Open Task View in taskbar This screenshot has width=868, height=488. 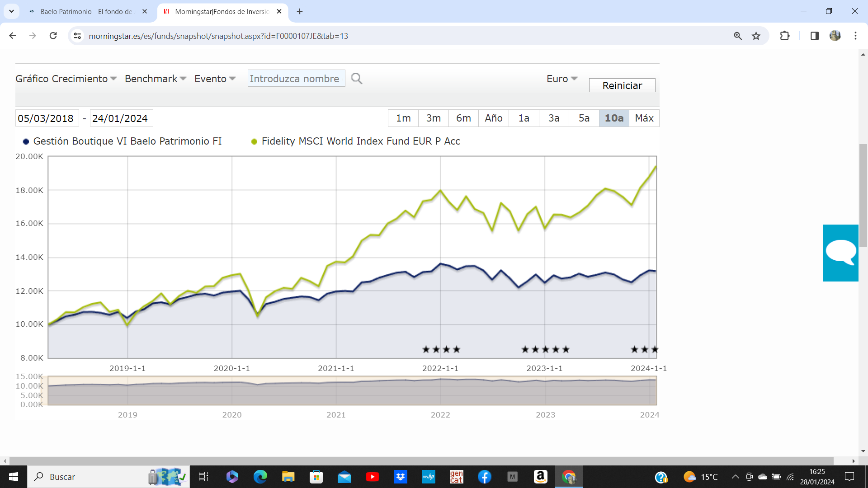203,477
